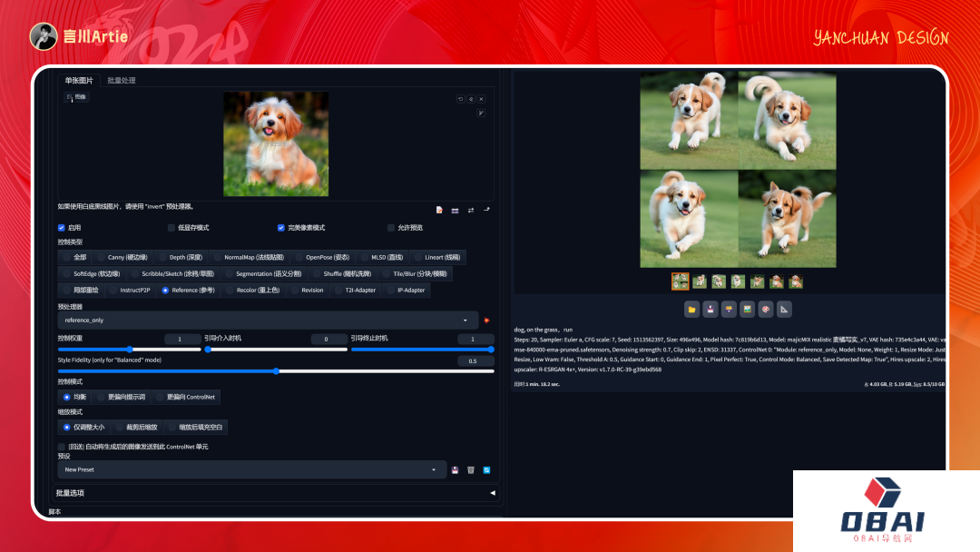This screenshot has width=980, height=552.
Task: Choose the 裁剪后缩放 resize mode
Action: [x=136, y=427]
